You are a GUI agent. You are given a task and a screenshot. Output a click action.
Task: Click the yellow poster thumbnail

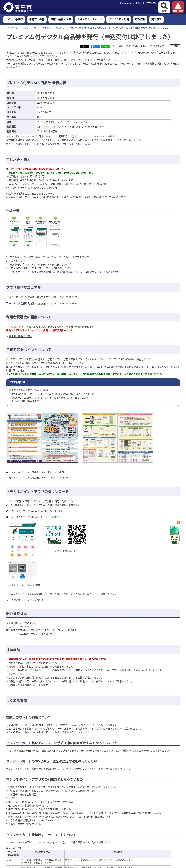(x=117, y=438)
